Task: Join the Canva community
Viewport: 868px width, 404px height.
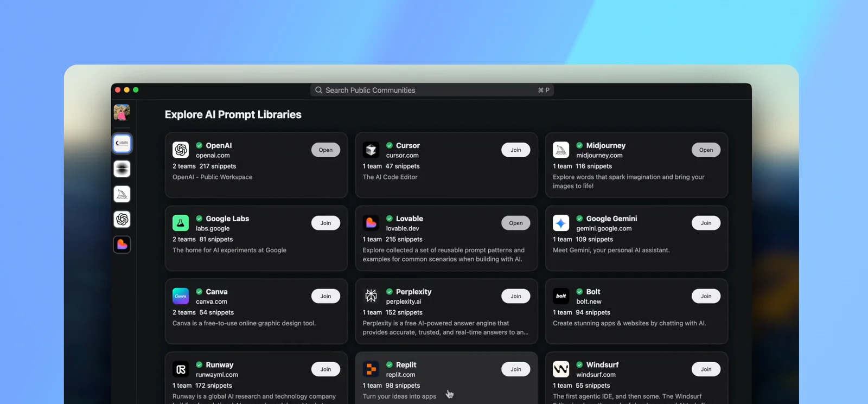Action: [x=325, y=296]
